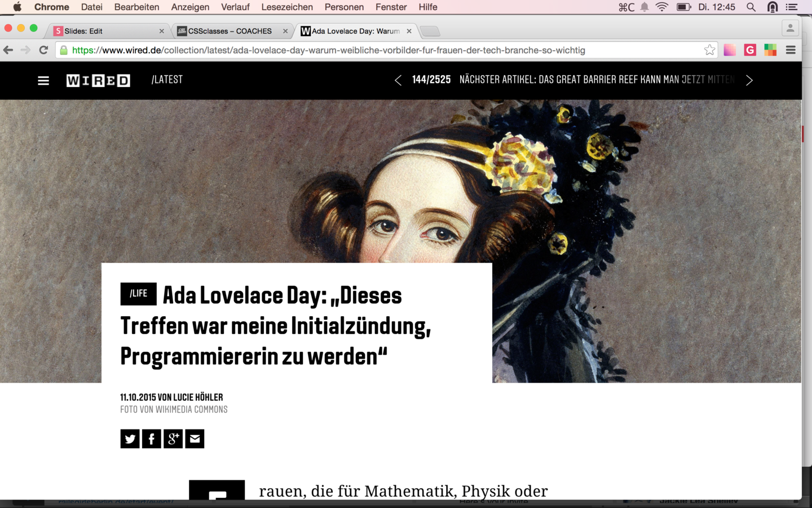The image size is (812, 508).
Task: Open next article Great Barrier Reef link
Action: pos(597,80)
